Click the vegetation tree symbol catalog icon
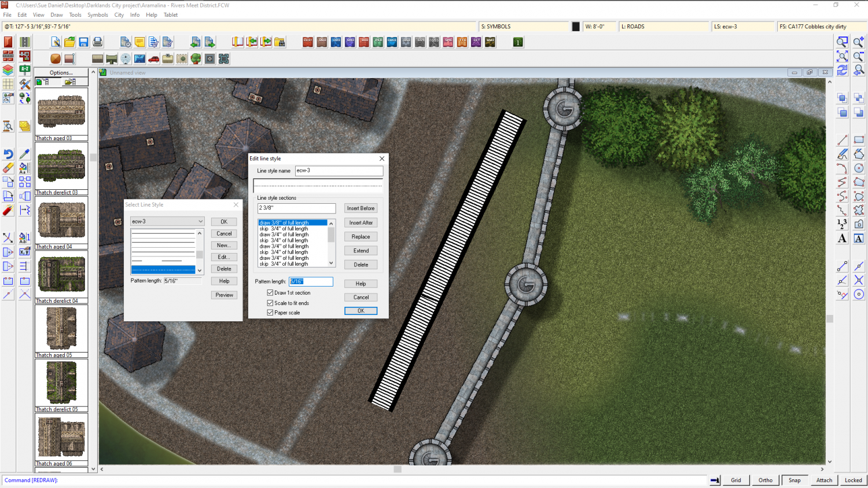Viewport: 868px width, 488px height. tap(196, 58)
